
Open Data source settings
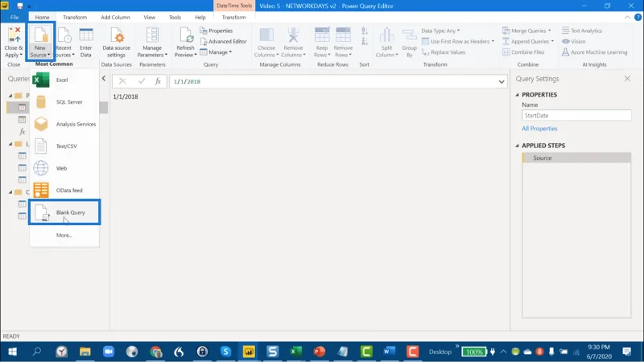[x=116, y=43]
